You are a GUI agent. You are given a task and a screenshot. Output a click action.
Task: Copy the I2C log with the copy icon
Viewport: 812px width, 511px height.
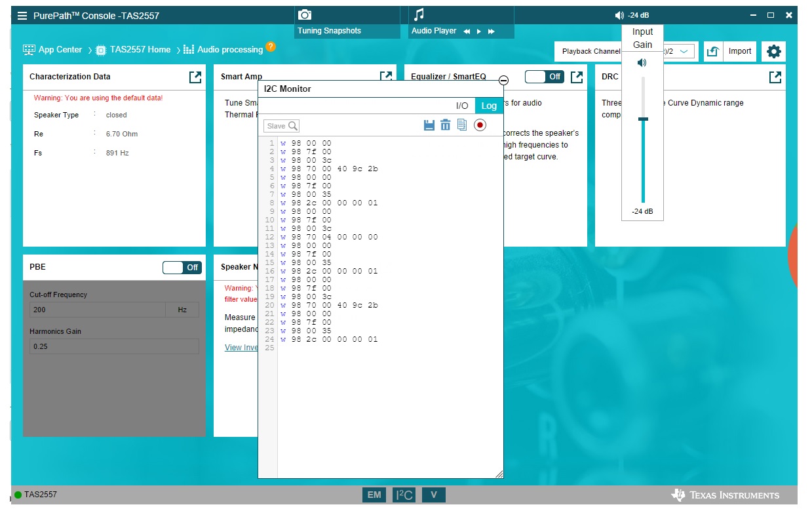pyautogui.click(x=462, y=125)
